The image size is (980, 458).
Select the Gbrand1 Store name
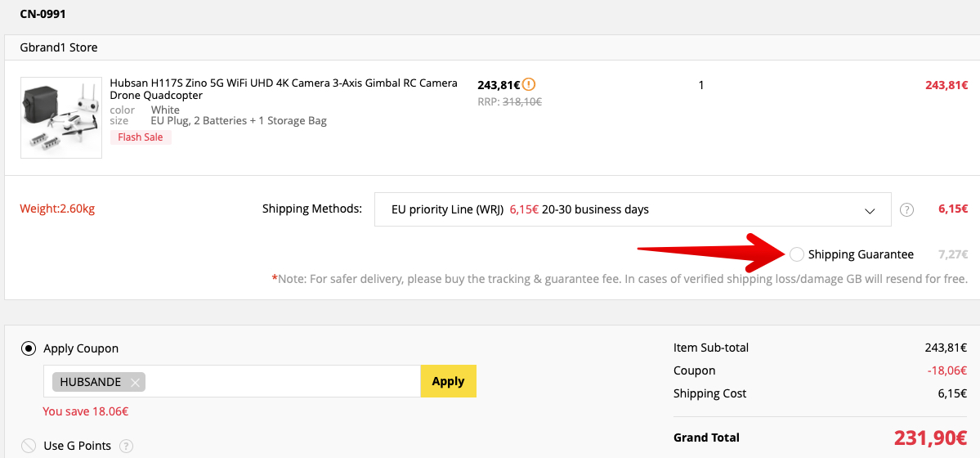pyautogui.click(x=59, y=47)
